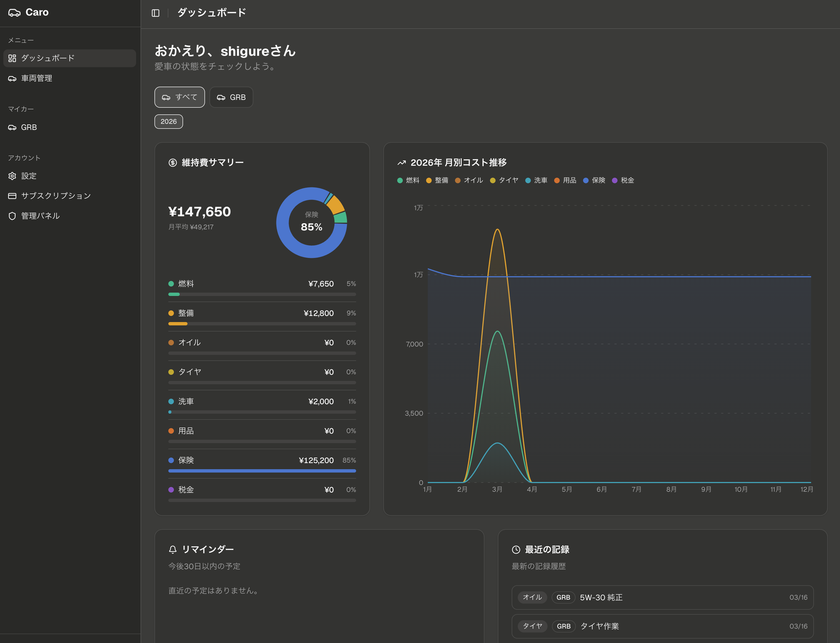Toggle タイヤ series in chart legend
This screenshot has width=840, height=643.
point(504,180)
